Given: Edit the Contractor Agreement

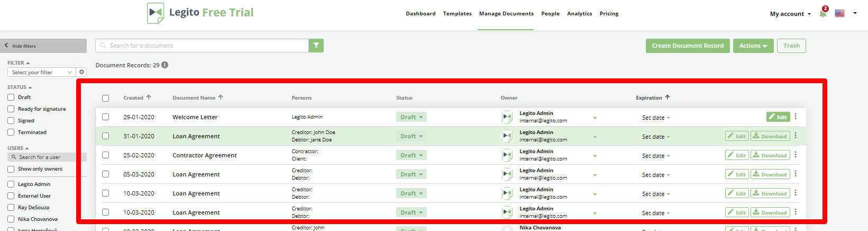Looking at the screenshot, I should (x=737, y=155).
